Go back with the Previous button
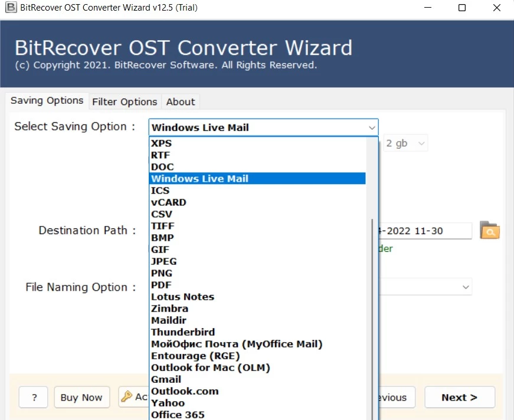This screenshot has width=514, height=420. point(397,397)
